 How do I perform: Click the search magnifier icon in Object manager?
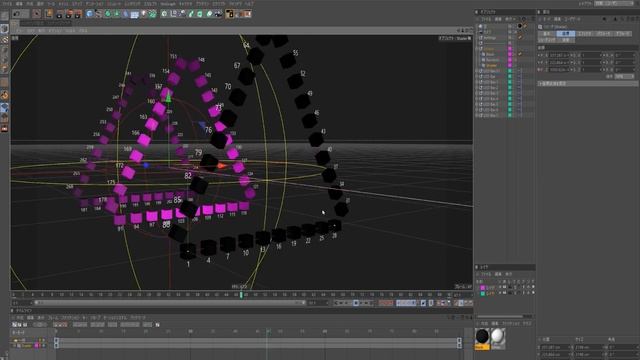524,19
